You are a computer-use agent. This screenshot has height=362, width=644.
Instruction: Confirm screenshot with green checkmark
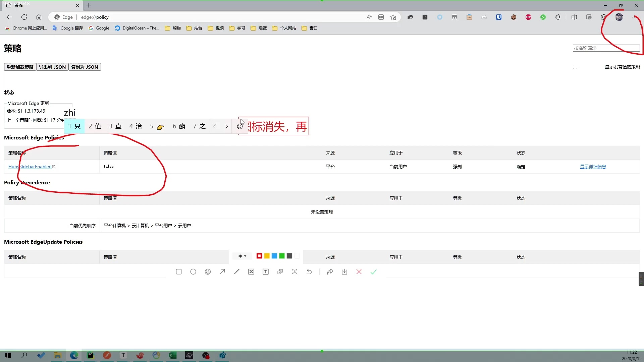(374, 272)
